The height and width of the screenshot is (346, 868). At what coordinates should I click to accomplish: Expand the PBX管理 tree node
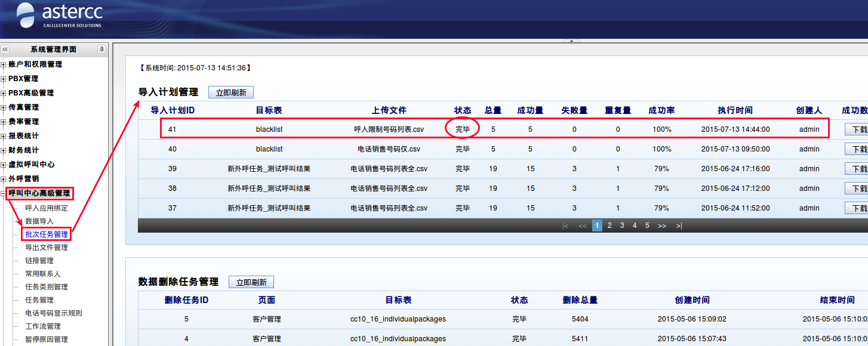point(4,79)
